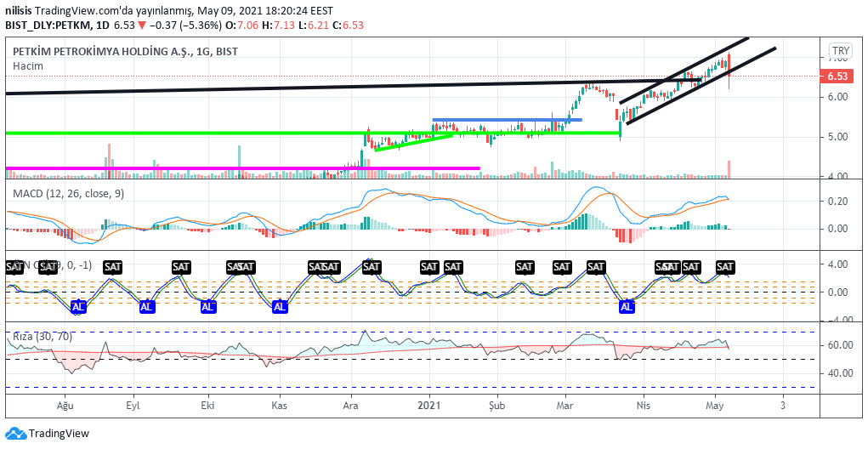Click the red down-triangle beside 6.53 in header
The height and width of the screenshot is (449, 868).
point(142,26)
